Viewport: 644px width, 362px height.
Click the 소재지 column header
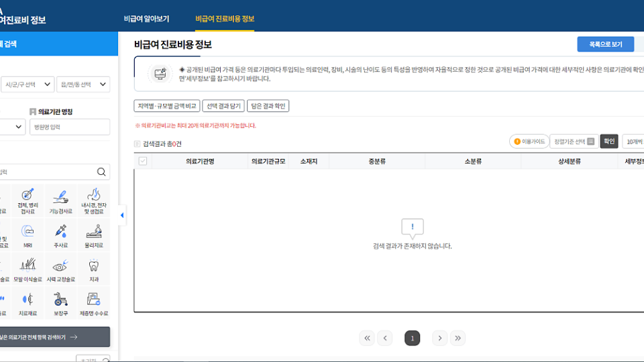coord(309,162)
